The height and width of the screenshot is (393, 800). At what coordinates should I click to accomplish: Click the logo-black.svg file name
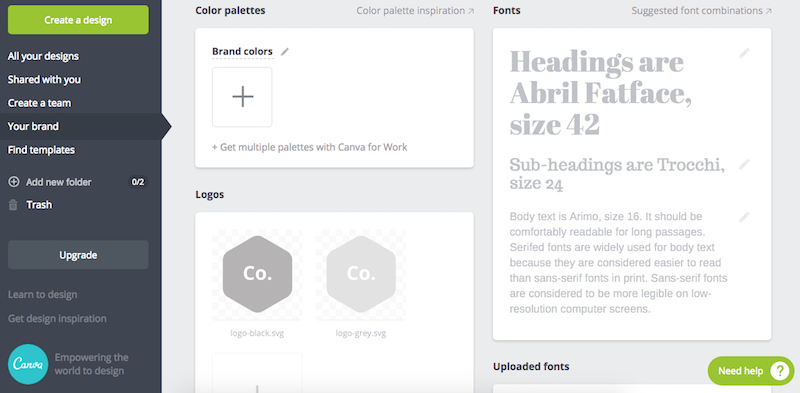coord(257,333)
